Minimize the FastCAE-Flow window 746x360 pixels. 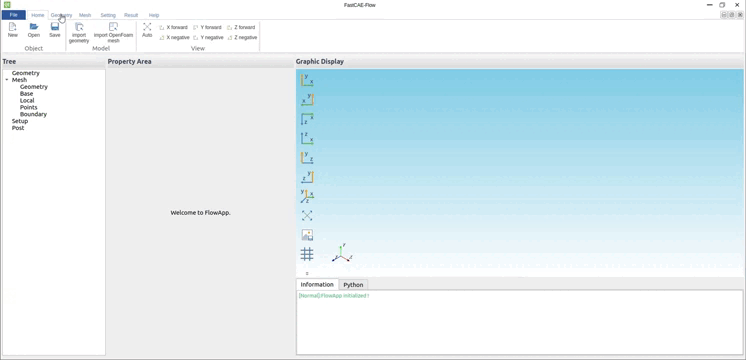pos(709,5)
